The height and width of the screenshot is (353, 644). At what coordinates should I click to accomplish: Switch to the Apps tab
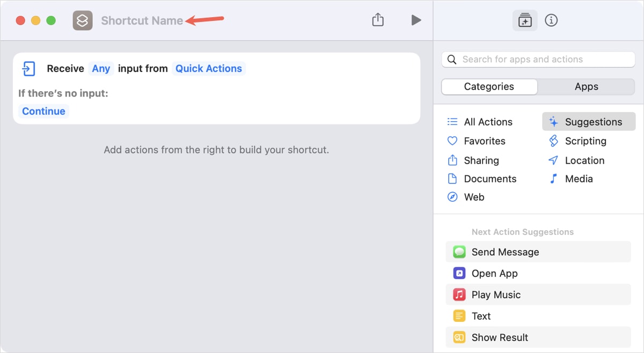coord(586,86)
